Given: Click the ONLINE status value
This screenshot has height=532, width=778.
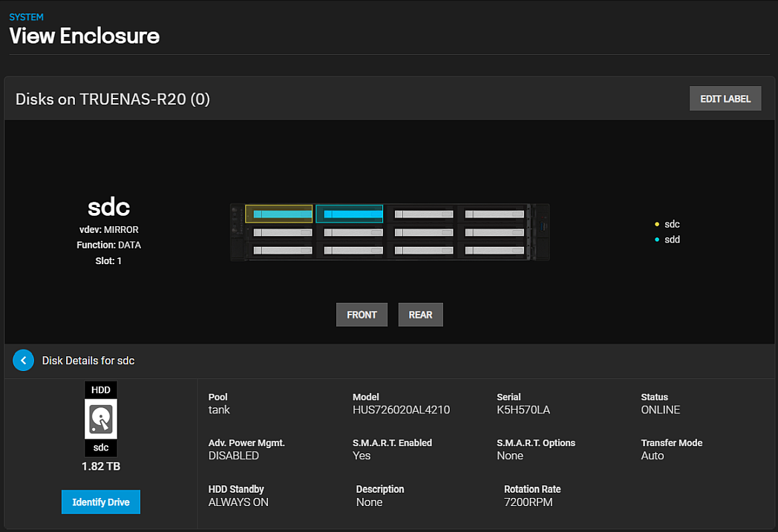Looking at the screenshot, I should click(x=661, y=410).
